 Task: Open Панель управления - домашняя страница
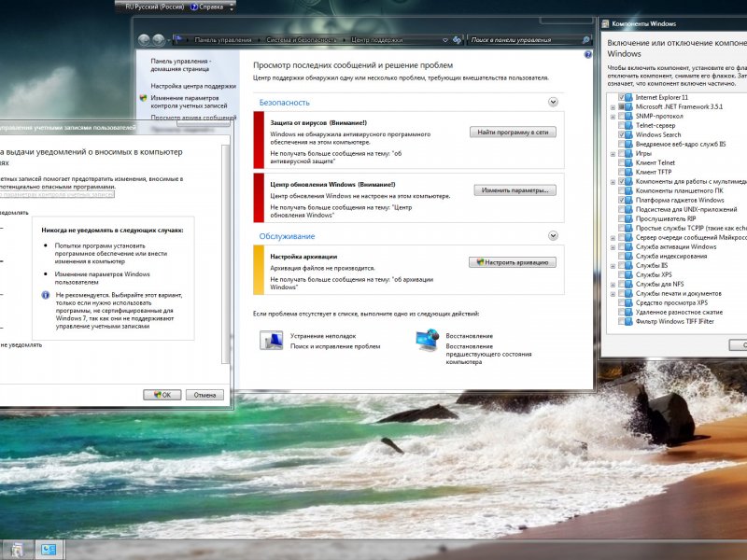[180, 64]
